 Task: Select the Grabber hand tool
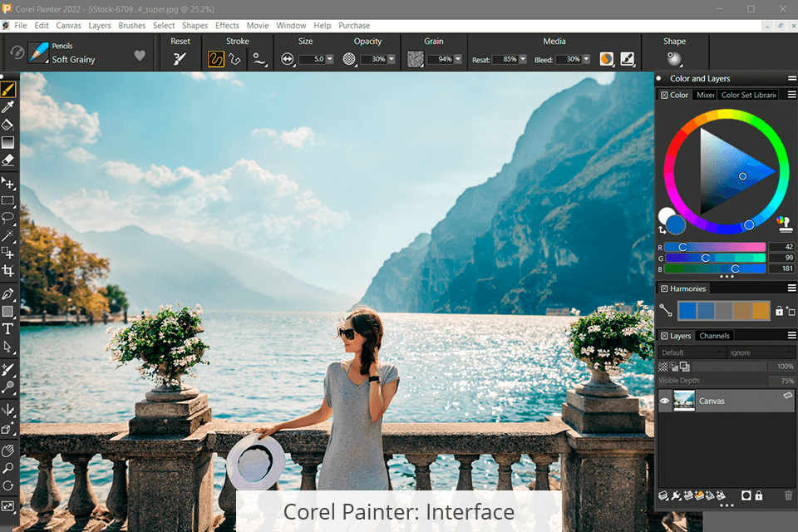(x=8, y=451)
